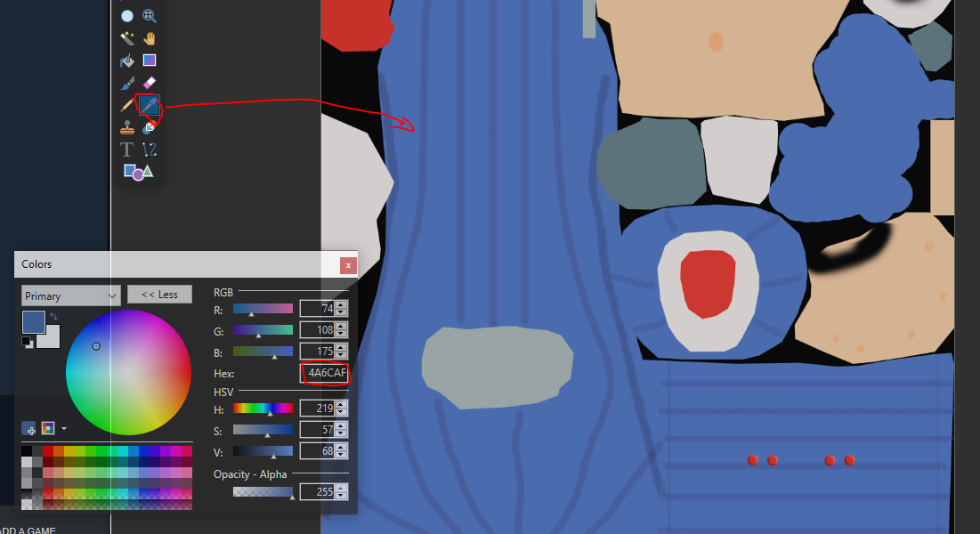The width and height of the screenshot is (980, 534).
Task: Close the Colors window
Action: [x=348, y=266]
